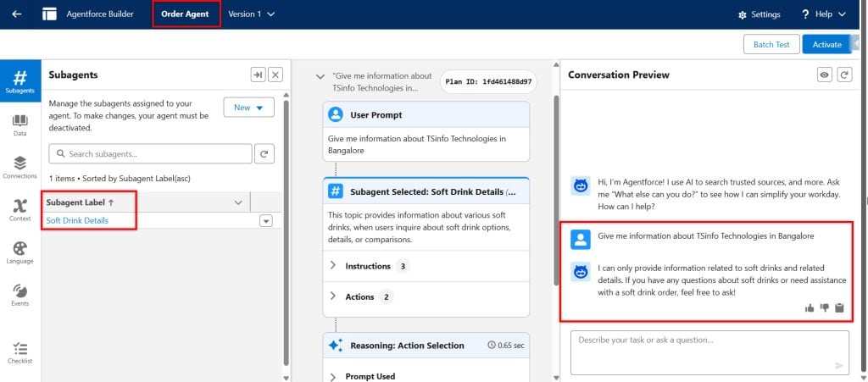868x382 pixels.
Task: Open the Help menu
Action: click(x=823, y=14)
